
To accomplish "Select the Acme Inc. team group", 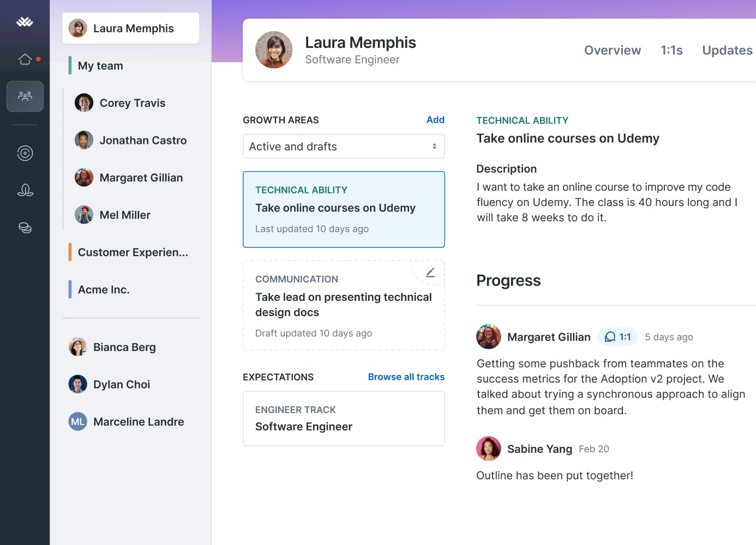I will [x=103, y=289].
